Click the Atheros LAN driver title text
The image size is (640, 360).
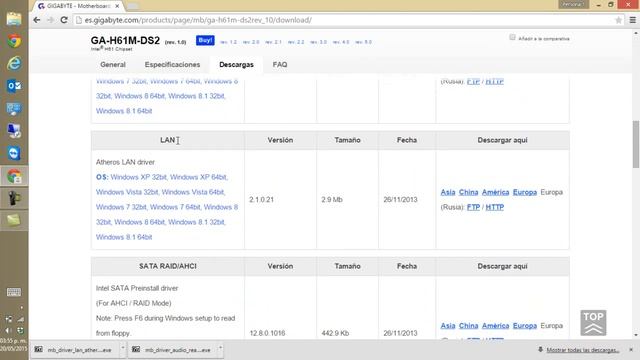125,162
